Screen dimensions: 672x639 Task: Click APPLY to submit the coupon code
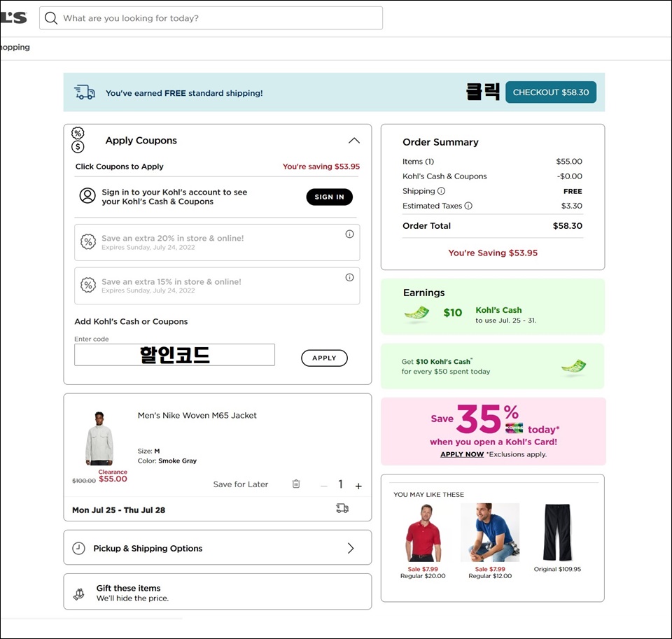(324, 358)
